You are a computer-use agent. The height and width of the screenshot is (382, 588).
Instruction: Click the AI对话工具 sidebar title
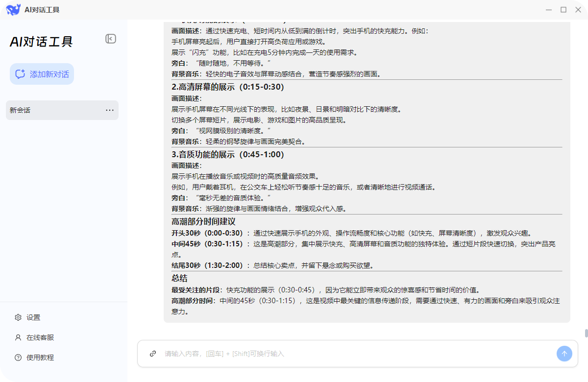[x=41, y=42]
